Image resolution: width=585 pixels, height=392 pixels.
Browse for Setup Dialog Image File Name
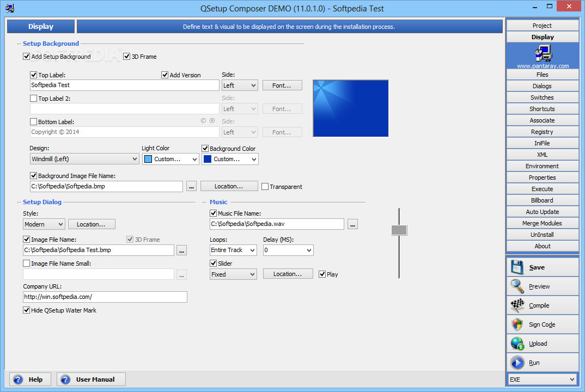point(182,250)
